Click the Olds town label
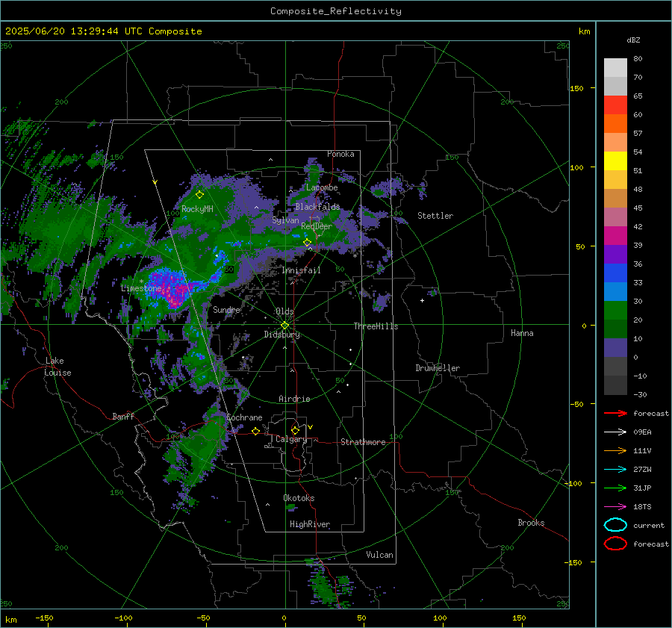This screenshot has width=672, height=628. [284, 311]
